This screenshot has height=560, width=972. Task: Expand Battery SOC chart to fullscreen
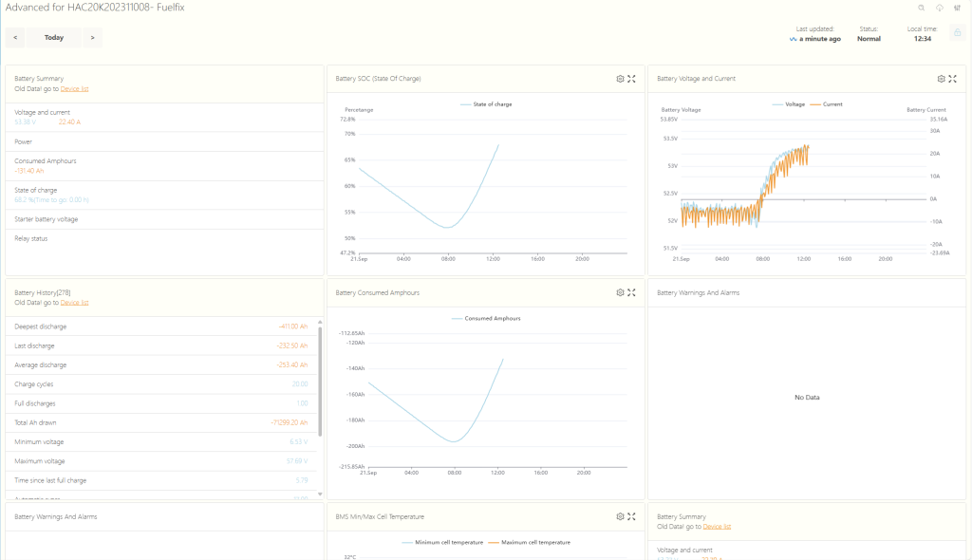(631, 79)
